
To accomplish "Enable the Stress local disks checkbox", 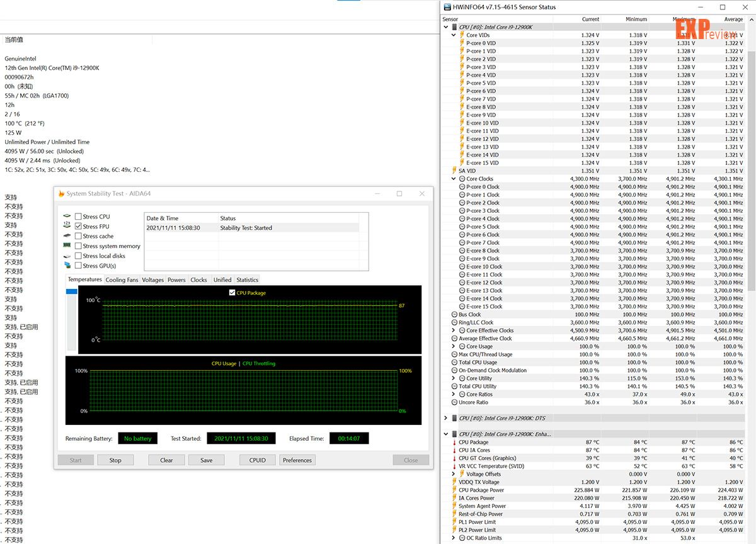I will pyautogui.click(x=78, y=256).
